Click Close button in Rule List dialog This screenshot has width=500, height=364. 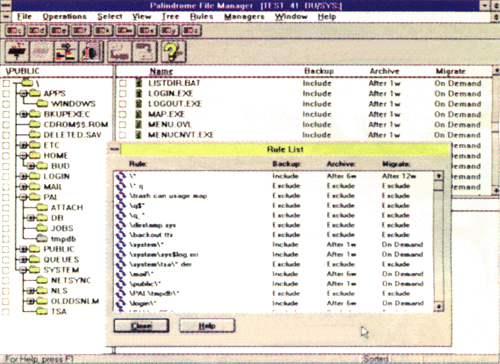(141, 326)
